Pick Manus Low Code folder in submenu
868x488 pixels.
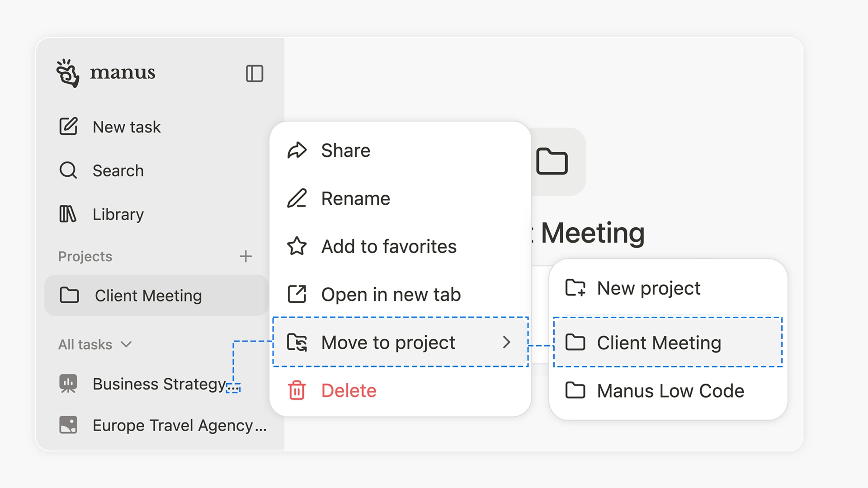[x=670, y=391]
